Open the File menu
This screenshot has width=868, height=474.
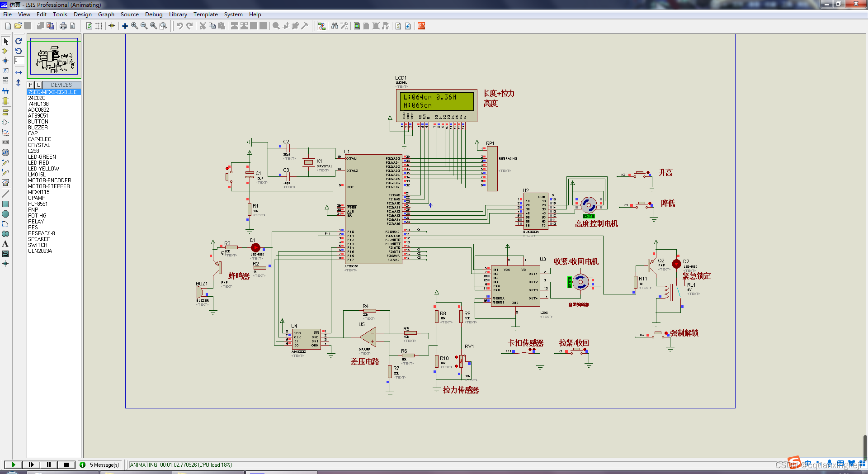(x=7, y=14)
